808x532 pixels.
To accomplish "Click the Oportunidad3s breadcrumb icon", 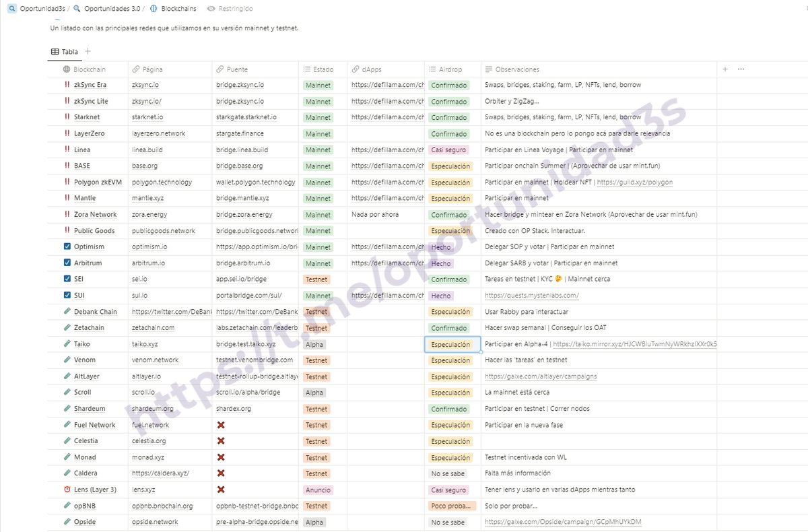I will click(12, 9).
